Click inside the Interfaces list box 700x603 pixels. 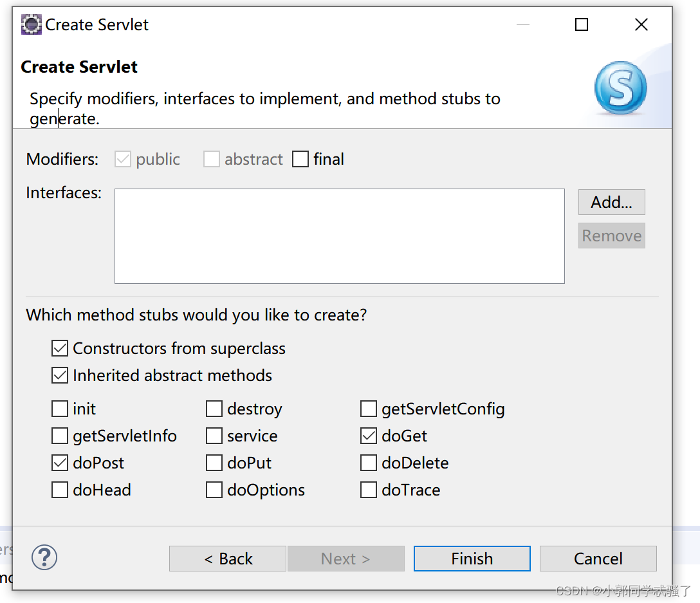(339, 236)
